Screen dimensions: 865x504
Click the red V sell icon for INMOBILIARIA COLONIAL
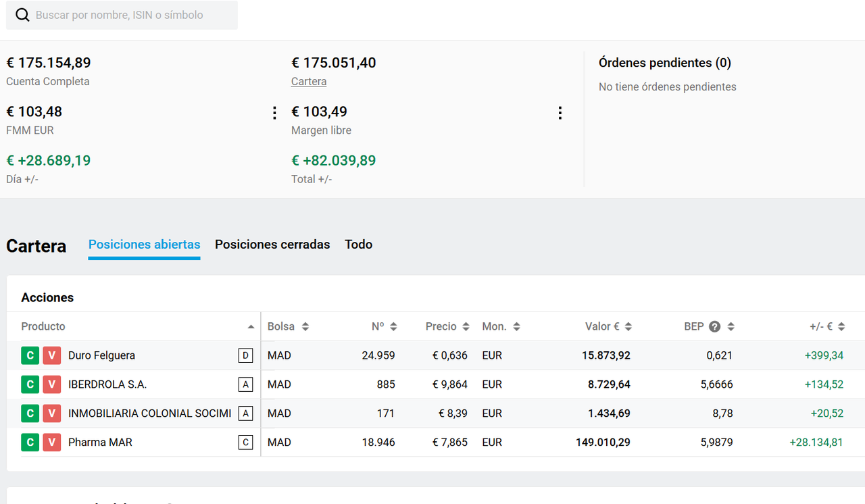[51, 413]
